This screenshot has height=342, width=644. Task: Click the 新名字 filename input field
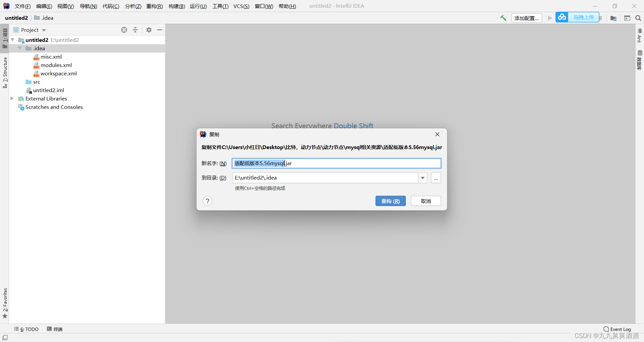click(336, 163)
